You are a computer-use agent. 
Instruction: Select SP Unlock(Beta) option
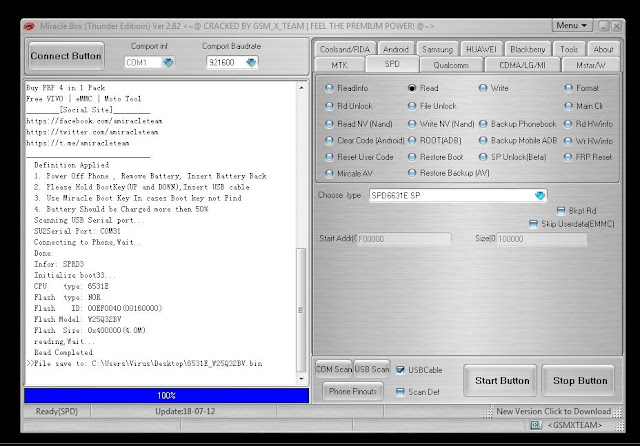513,157
